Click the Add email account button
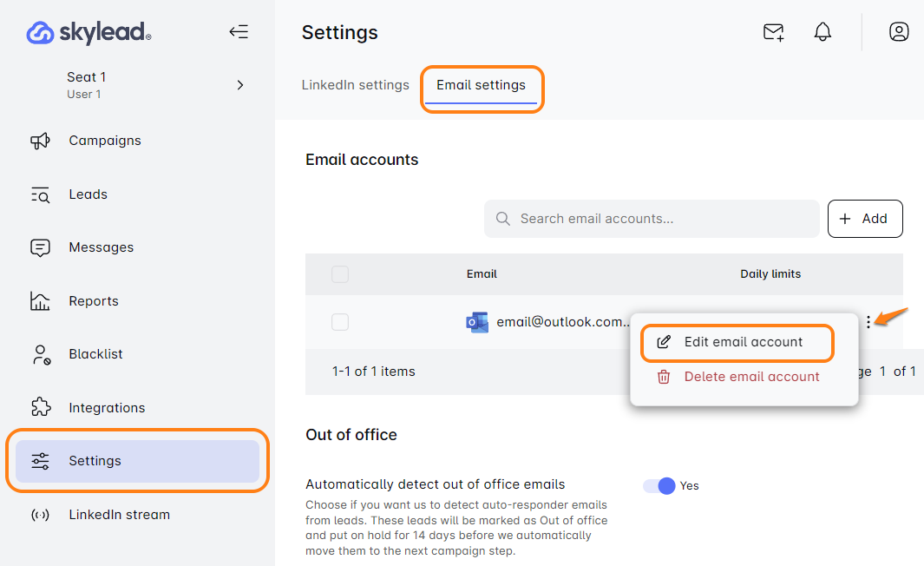The width and height of the screenshot is (924, 566). (865, 219)
